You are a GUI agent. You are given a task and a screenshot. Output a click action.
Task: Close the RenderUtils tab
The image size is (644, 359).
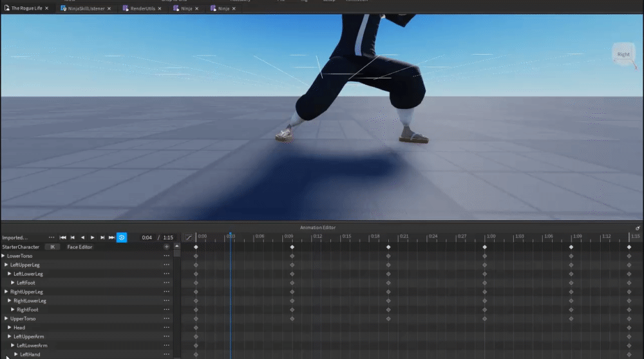(160, 8)
